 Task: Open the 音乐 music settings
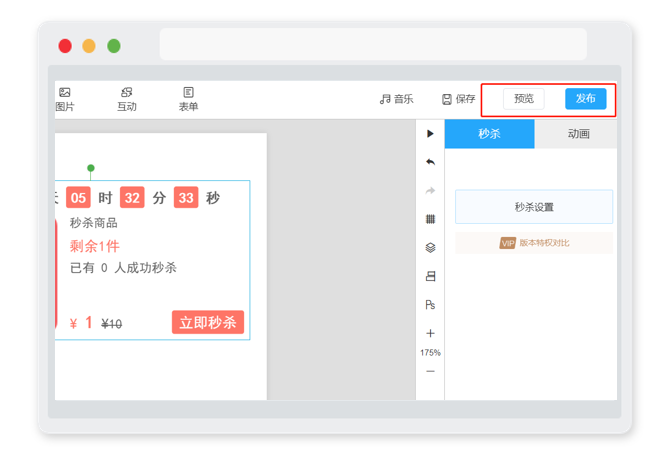(397, 99)
